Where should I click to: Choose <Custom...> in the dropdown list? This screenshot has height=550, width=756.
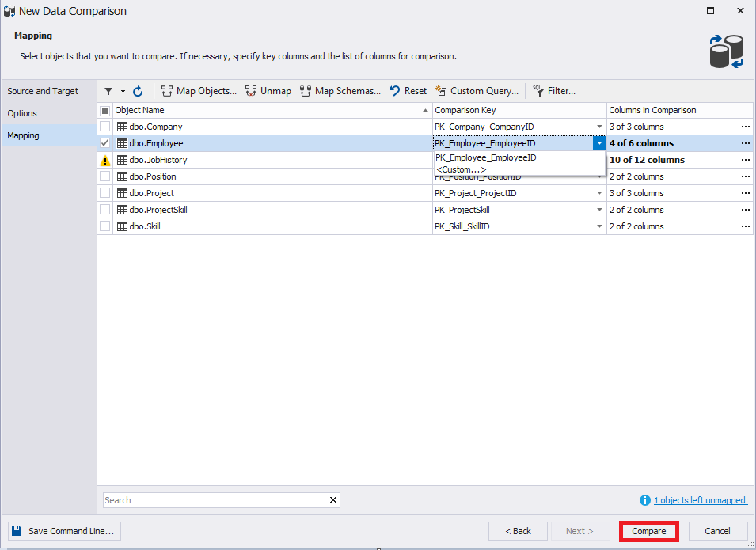click(519, 169)
